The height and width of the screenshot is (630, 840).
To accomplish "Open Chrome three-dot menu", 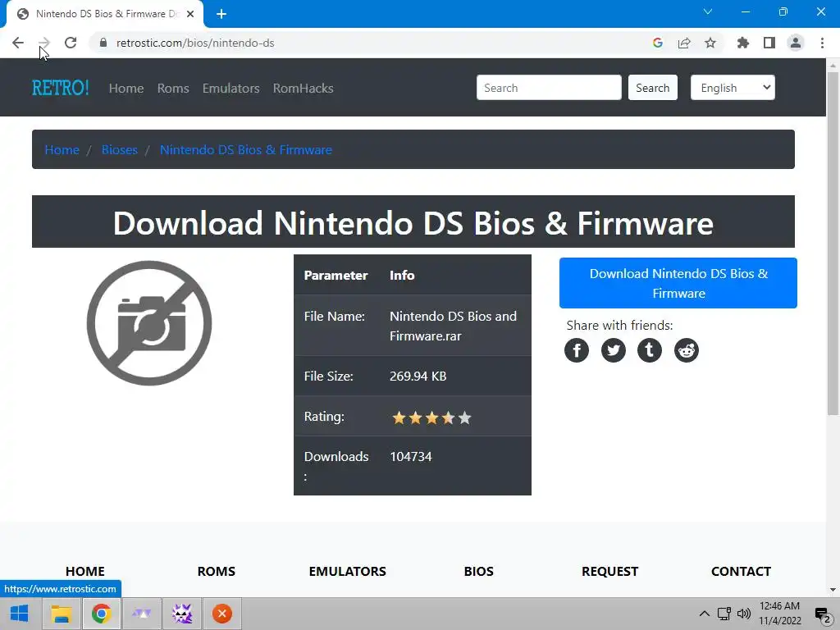I will coord(822,43).
